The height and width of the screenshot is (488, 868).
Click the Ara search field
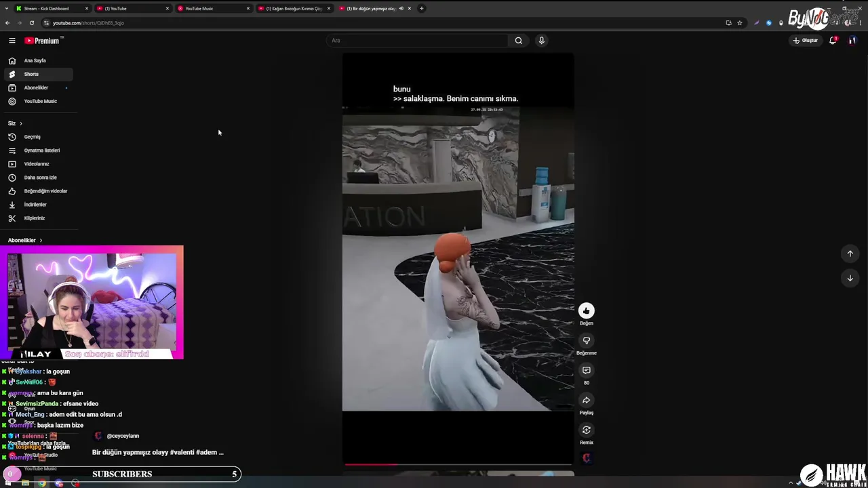click(418, 41)
